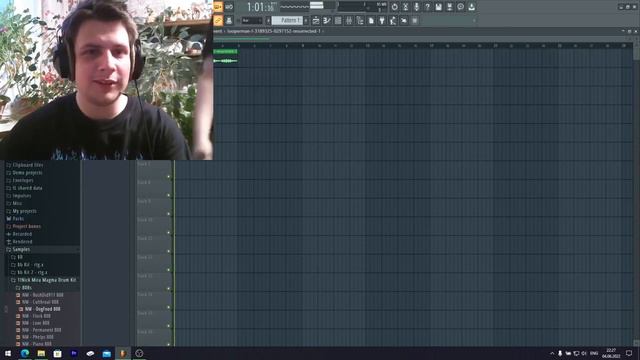Select the NW - Dogfood 808 sample
Screen dimensions: 640x360
click(40, 309)
